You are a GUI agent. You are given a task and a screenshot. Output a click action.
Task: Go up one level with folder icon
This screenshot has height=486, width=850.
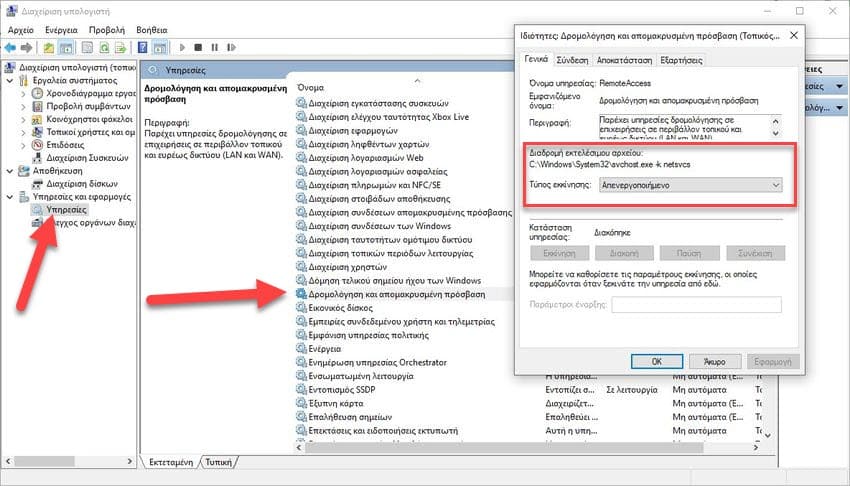pos(49,48)
